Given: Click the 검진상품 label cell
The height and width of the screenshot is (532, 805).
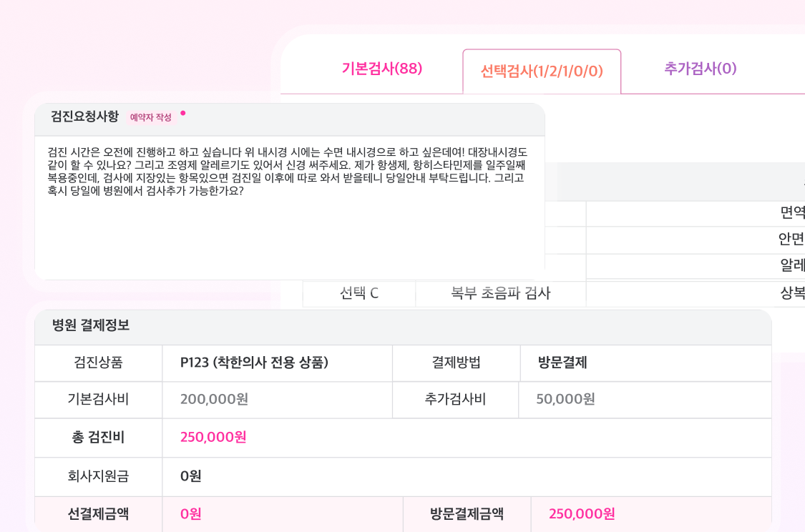Looking at the screenshot, I should [x=99, y=363].
